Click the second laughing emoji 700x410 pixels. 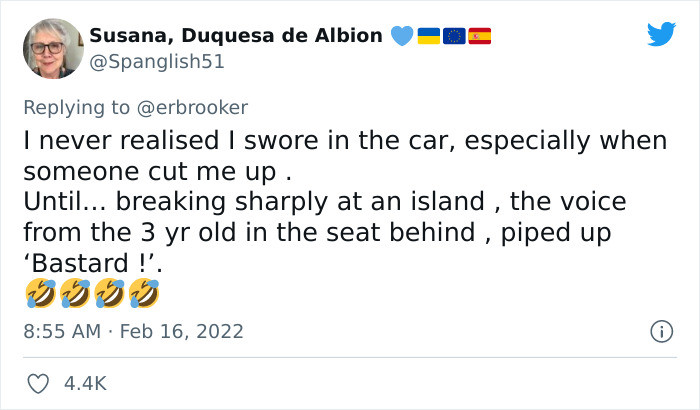click(x=75, y=295)
